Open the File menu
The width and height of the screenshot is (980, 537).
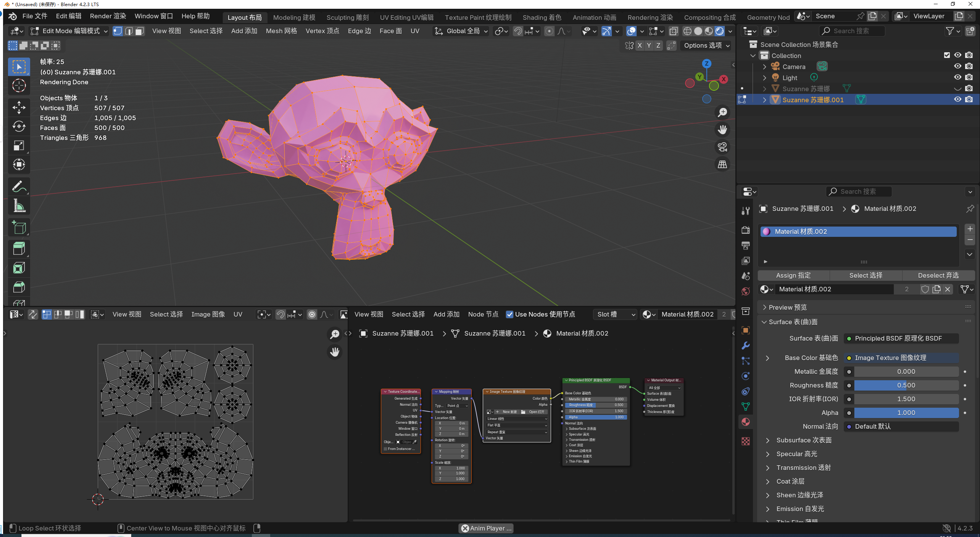35,16
